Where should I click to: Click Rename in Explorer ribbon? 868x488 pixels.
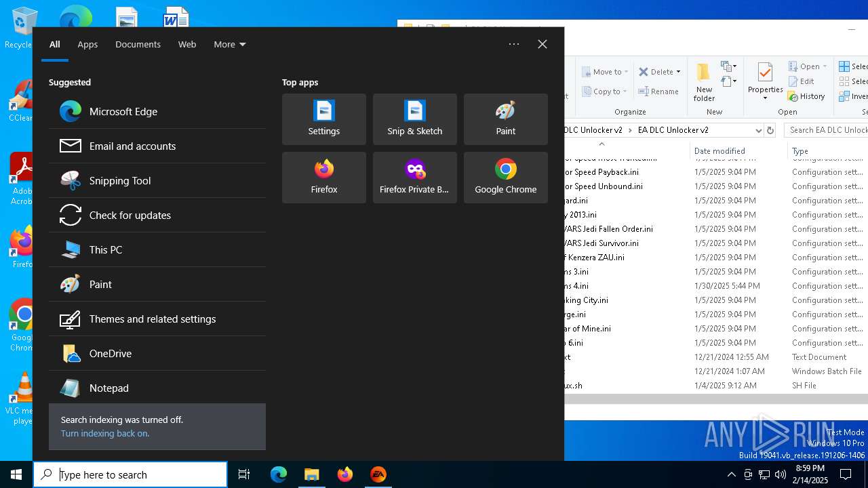pos(658,91)
